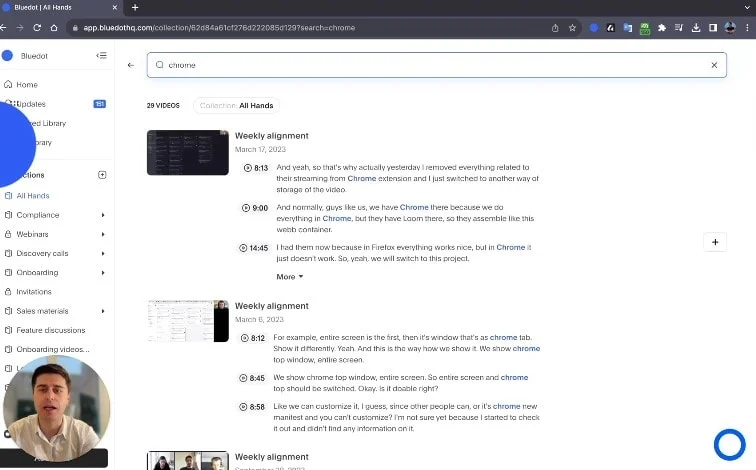Screen dimensions: 756x470
Task: Open Google Translate extension icon
Action: pos(627,28)
